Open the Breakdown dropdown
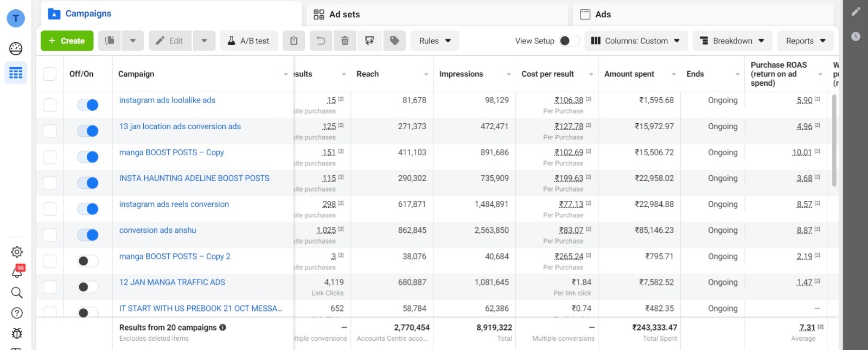 click(x=732, y=41)
